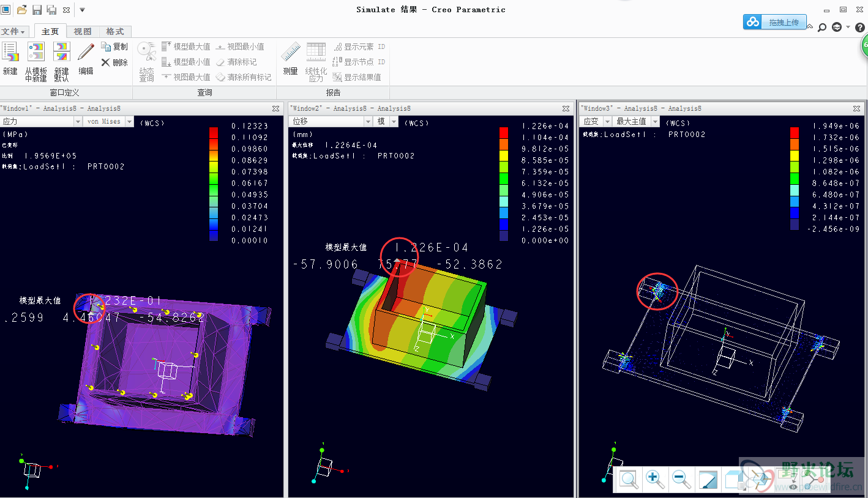The height and width of the screenshot is (498, 868).
Task: Click the 复制 copy button
Action: (114, 46)
